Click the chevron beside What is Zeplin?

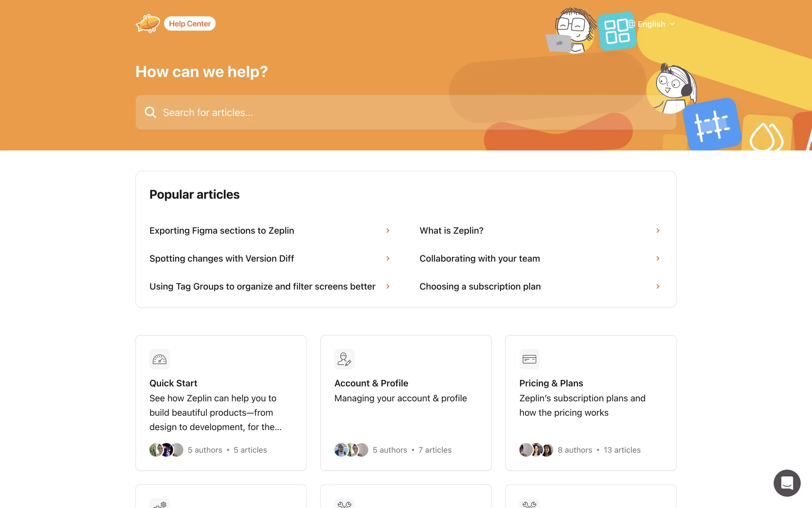(x=658, y=231)
